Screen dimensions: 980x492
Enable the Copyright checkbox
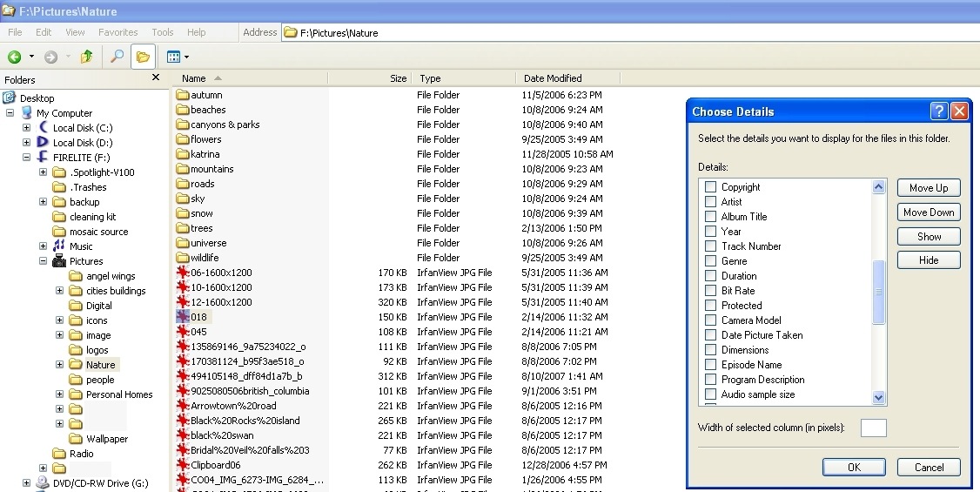710,187
